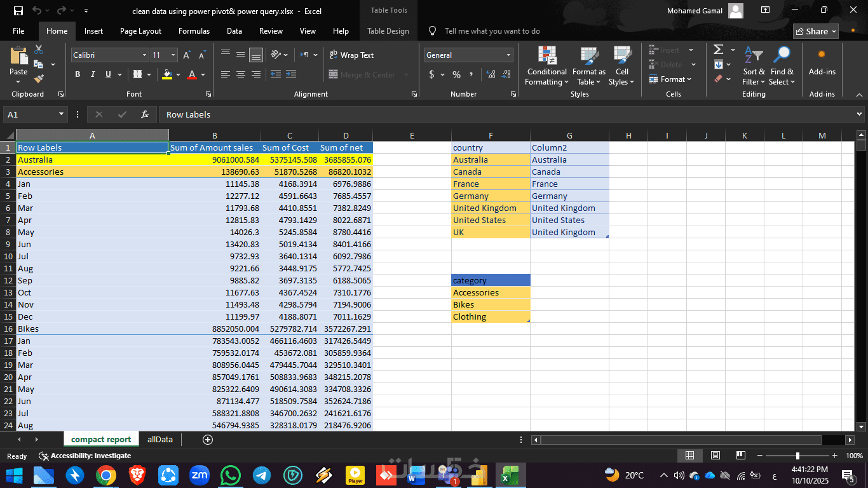Click the yellow fill color swatch

[166, 74]
